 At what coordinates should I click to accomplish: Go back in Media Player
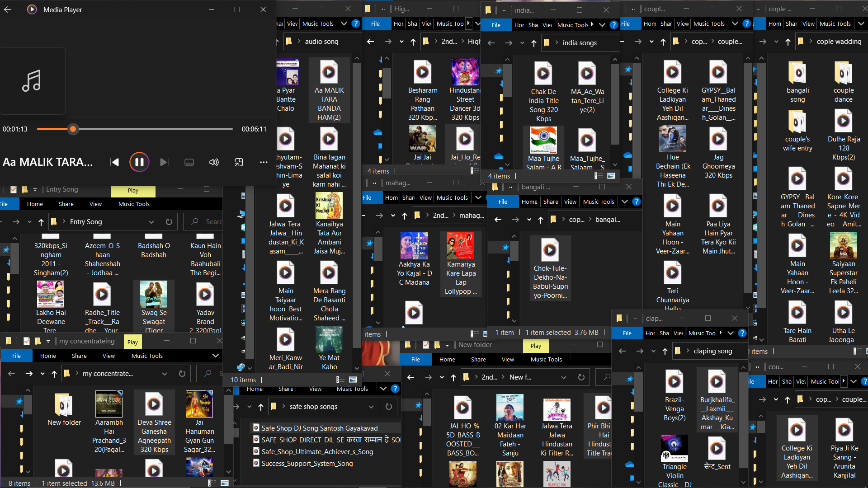pos(8,9)
